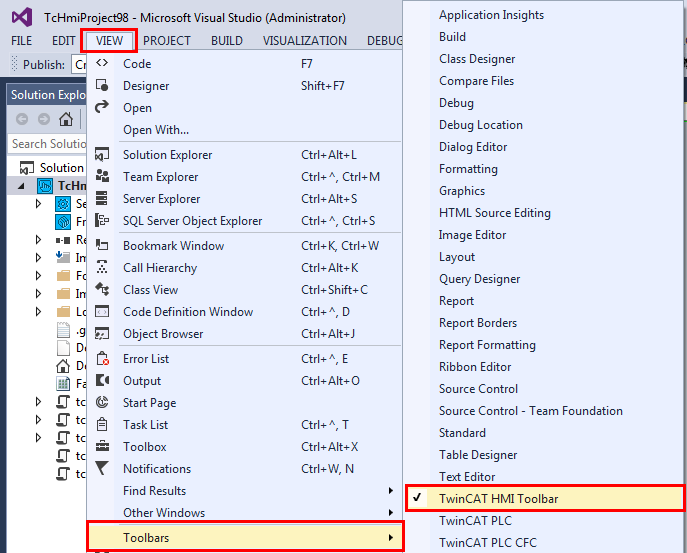The height and width of the screenshot is (553, 687).
Task: Open the BUILD menu
Action: click(x=227, y=41)
